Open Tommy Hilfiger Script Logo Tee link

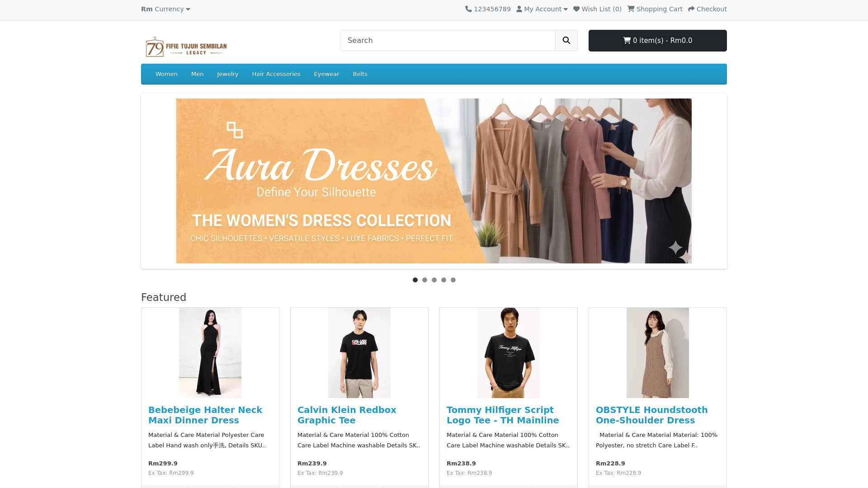coord(503,415)
